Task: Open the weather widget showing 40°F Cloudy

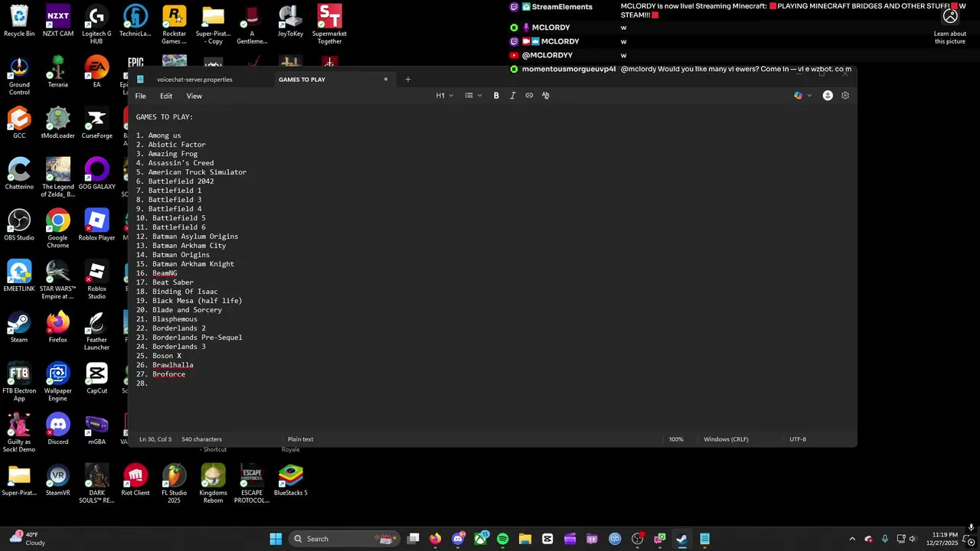Action: tap(27, 539)
